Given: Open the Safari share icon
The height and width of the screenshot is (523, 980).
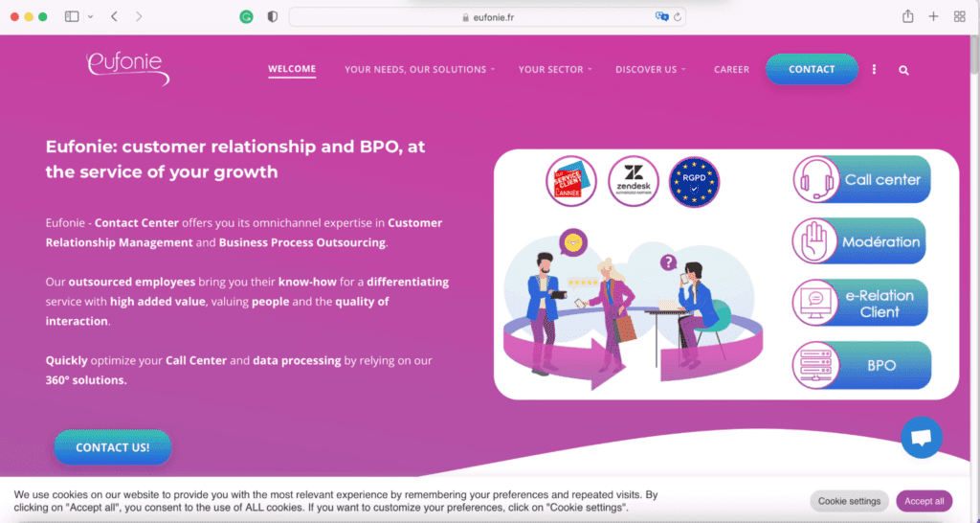Looking at the screenshot, I should coord(907,16).
